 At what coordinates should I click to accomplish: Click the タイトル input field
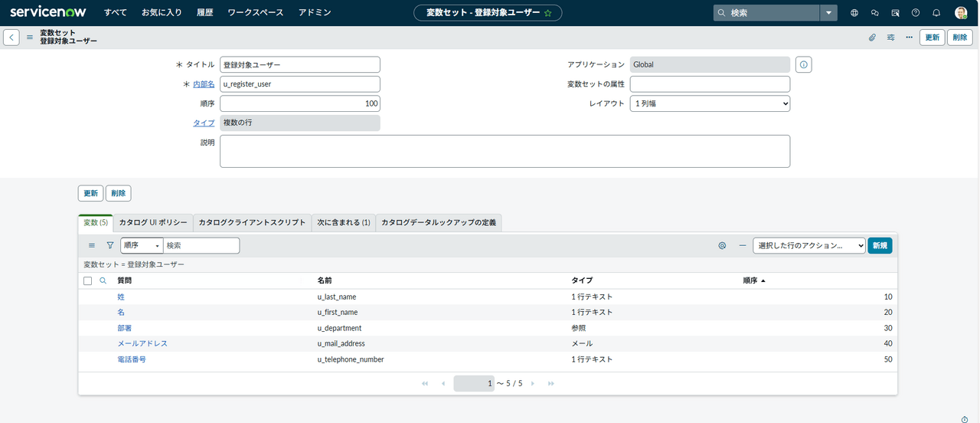299,65
